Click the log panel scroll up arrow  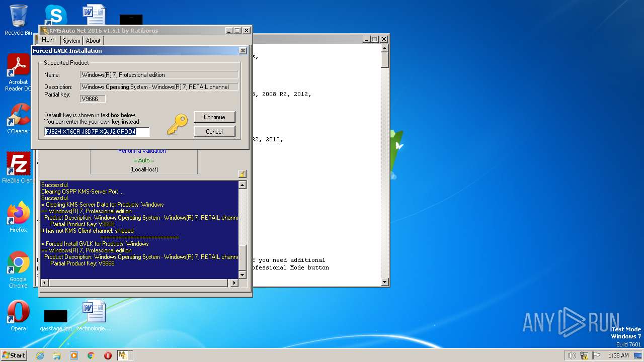(243, 185)
